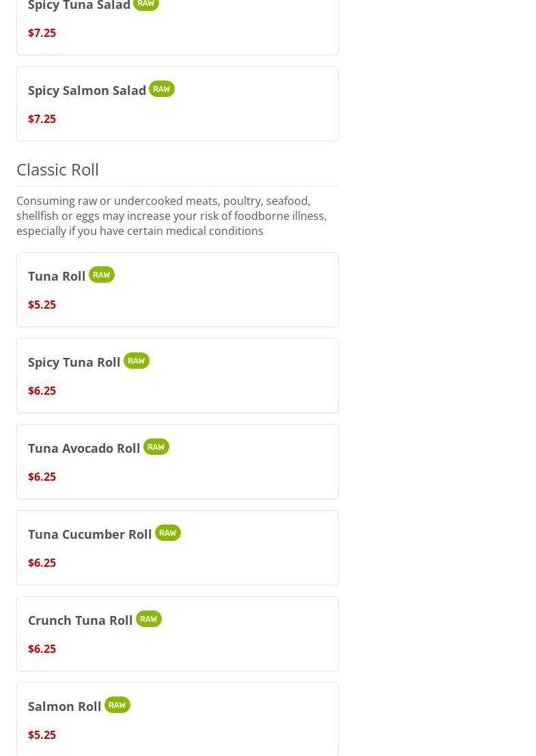Click the RAW badge on Spicy Tuna Salad
Image resolution: width=536 pixels, height=756 pixels.
[x=145, y=3]
